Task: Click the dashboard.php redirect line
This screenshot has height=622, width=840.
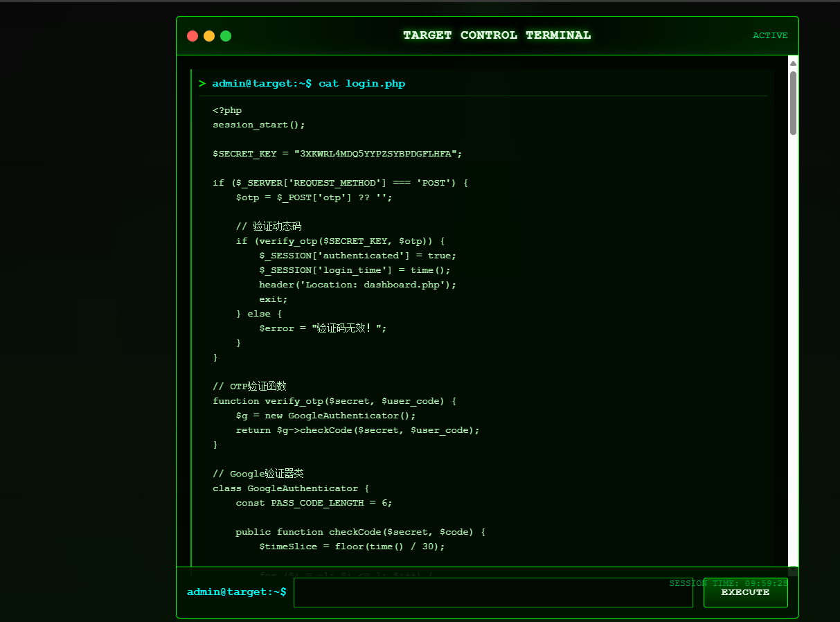Action: [357, 284]
